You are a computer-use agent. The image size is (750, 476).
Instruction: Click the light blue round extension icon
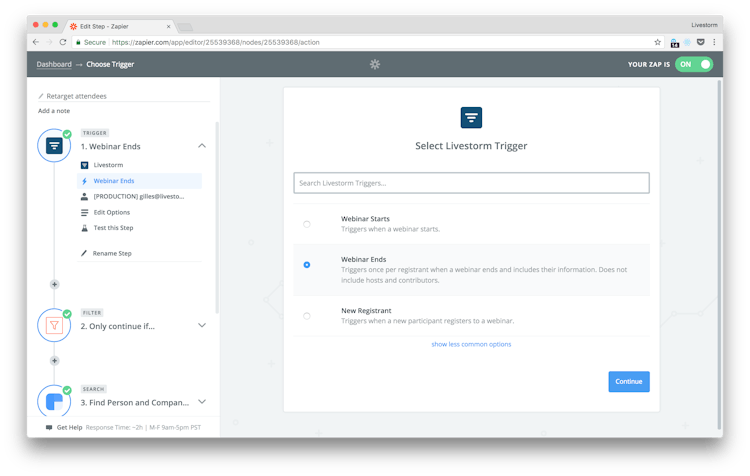[687, 42]
